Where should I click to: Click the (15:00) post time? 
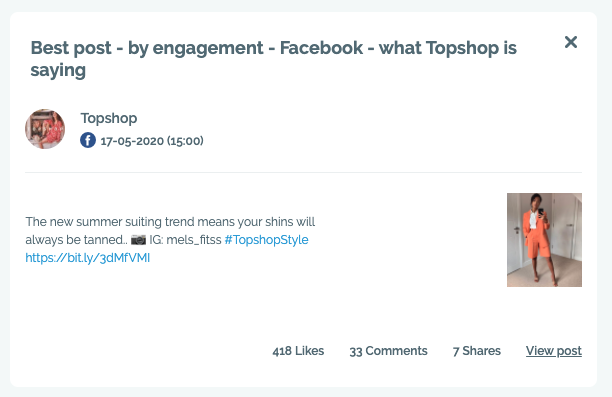pos(185,141)
